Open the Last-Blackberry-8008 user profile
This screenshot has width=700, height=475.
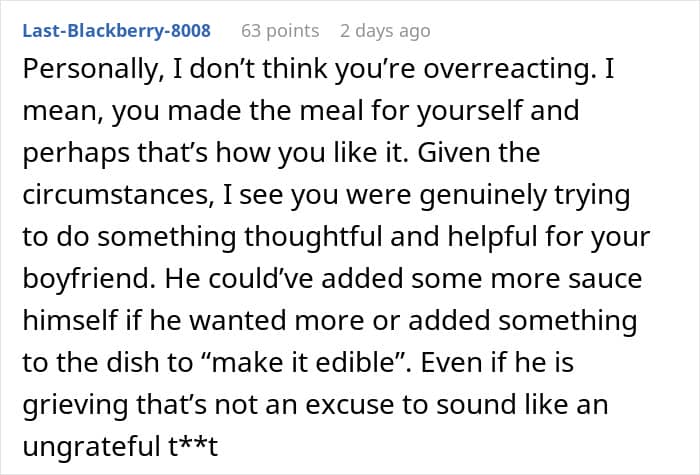115,30
